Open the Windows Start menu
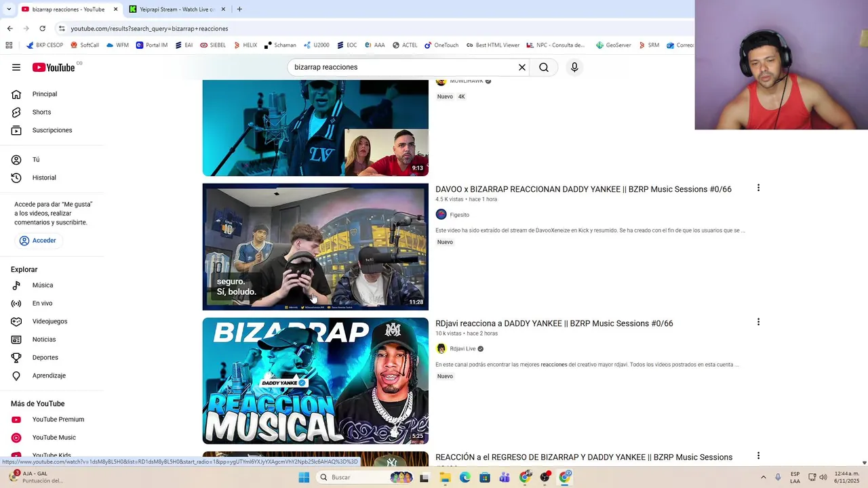 click(x=304, y=477)
